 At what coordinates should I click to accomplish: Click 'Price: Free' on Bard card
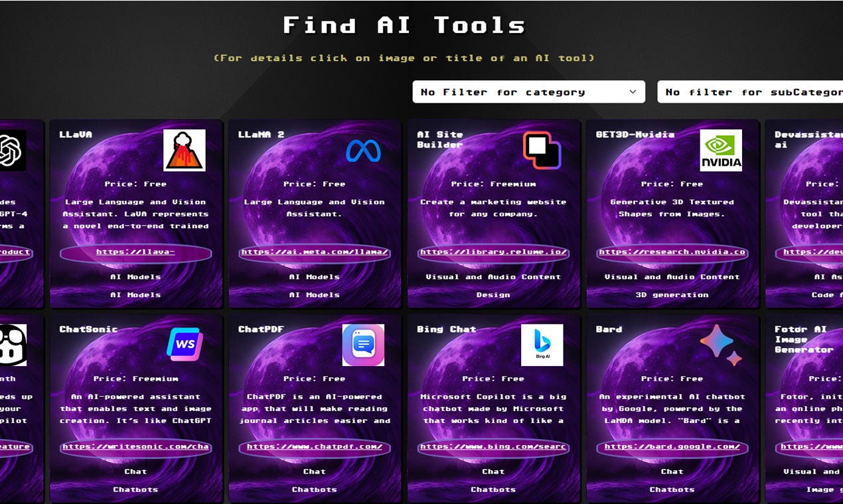(672, 379)
